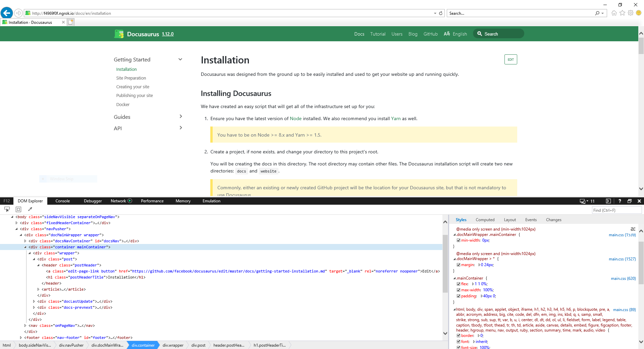Expand the docLastUpdate div node
This screenshot has height=349, width=644.
point(34,301)
